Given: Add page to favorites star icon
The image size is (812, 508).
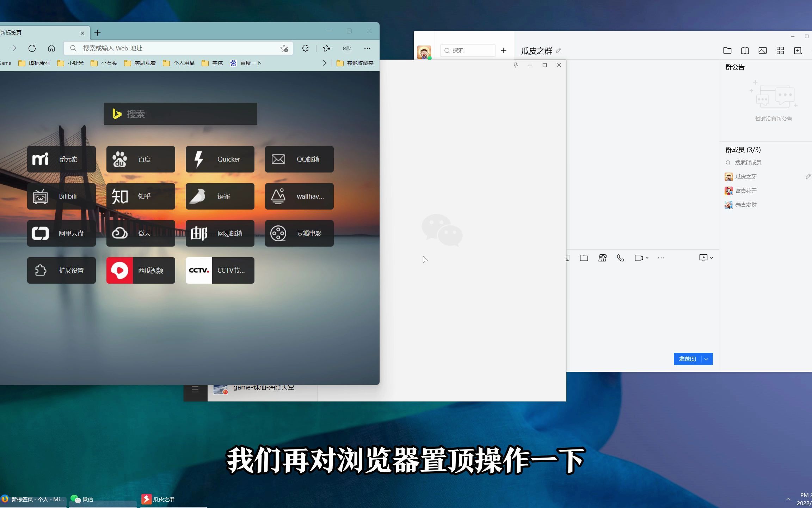Looking at the screenshot, I should [284, 48].
